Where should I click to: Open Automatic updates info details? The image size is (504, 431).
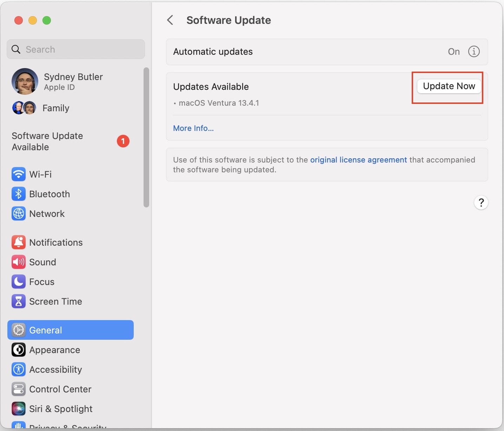tap(473, 52)
